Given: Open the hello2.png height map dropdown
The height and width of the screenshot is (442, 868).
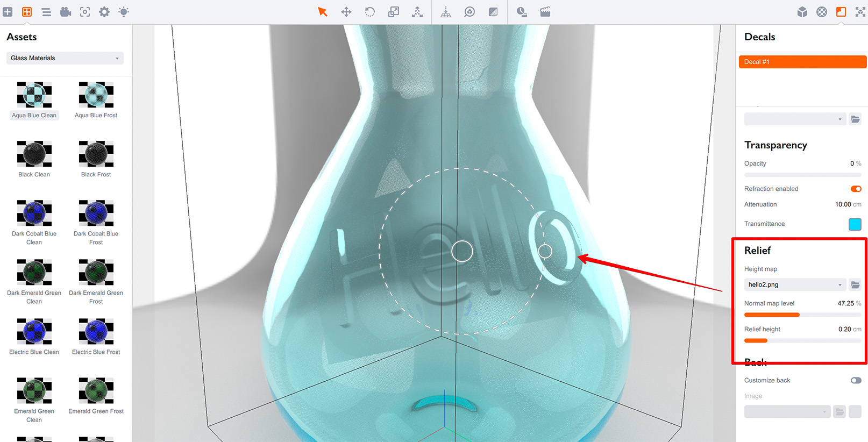Looking at the screenshot, I should [795, 284].
